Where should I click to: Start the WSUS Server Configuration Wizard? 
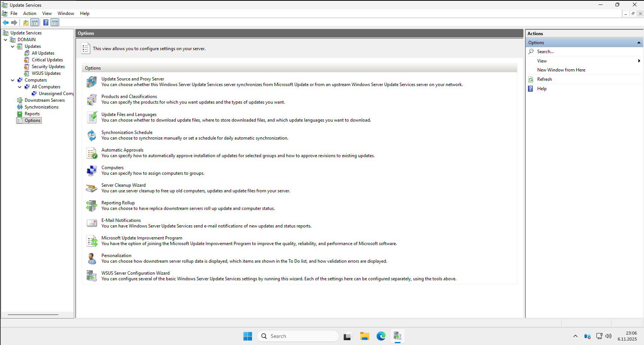coord(135,273)
